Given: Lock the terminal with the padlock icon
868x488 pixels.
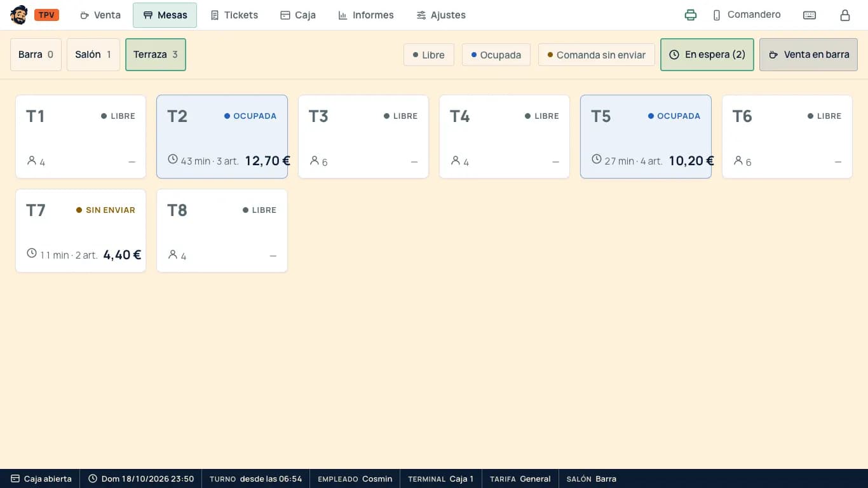Looking at the screenshot, I should 845,15.
